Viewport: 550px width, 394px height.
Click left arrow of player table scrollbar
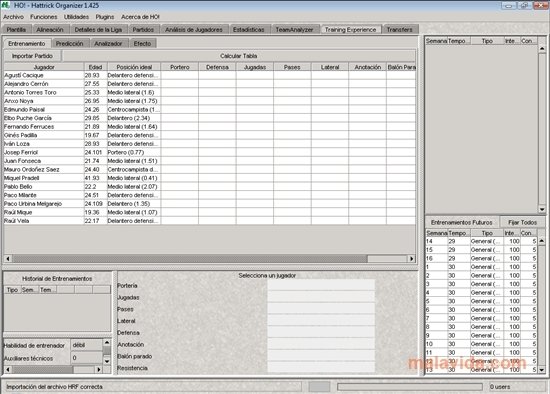[8, 259]
